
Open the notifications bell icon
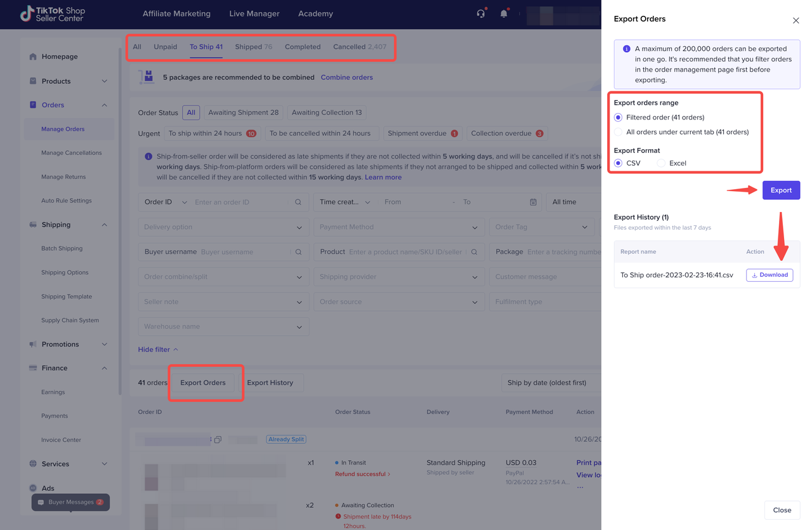pos(504,13)
